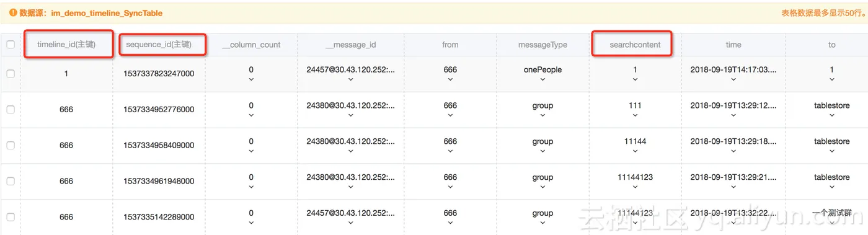Expand the onePeople messageType cell chevron
868x235 pixels.
pyautogui.click(x=542, y=79)
